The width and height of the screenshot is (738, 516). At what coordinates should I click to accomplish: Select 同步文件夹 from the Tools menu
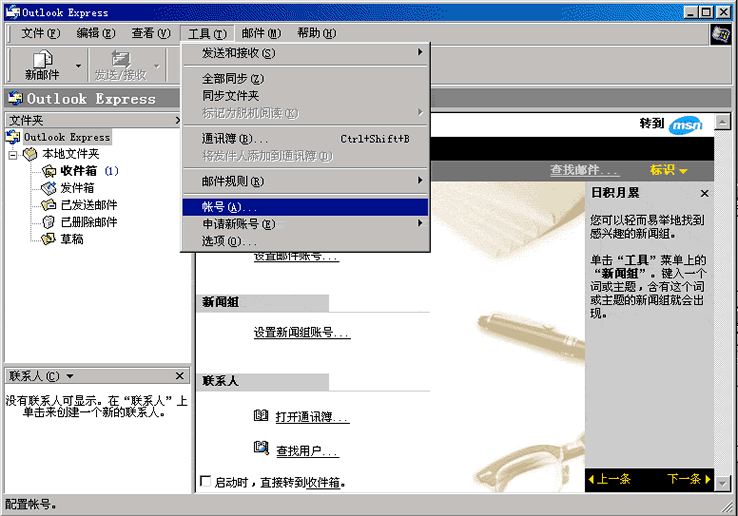(305, 96)
